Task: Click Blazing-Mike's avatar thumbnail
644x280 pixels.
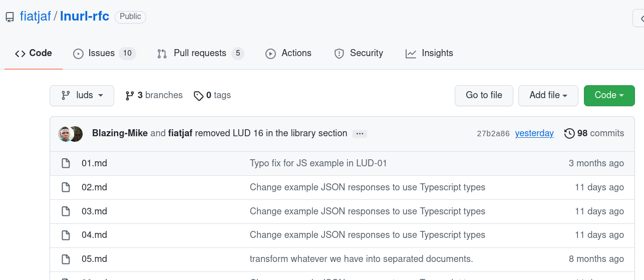Action: coord(65,134)
